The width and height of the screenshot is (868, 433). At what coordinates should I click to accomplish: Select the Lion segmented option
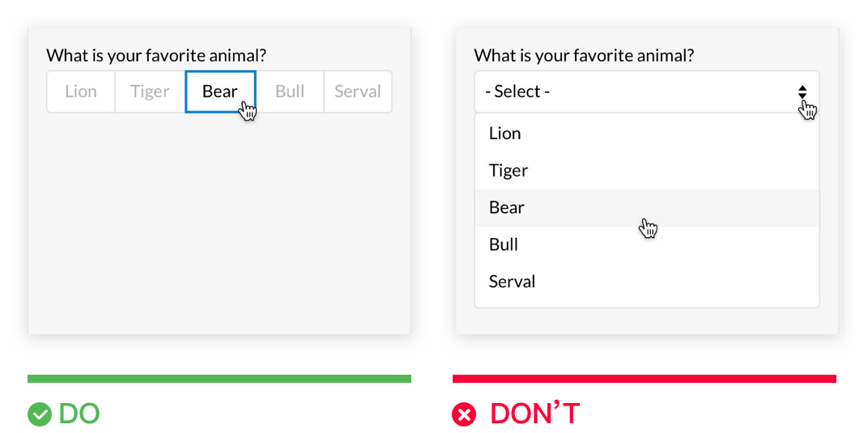(x=81, y=91)
